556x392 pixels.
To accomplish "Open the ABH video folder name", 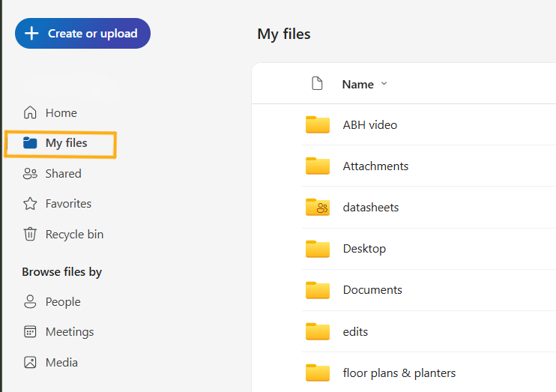I will [x=370, y=125].
